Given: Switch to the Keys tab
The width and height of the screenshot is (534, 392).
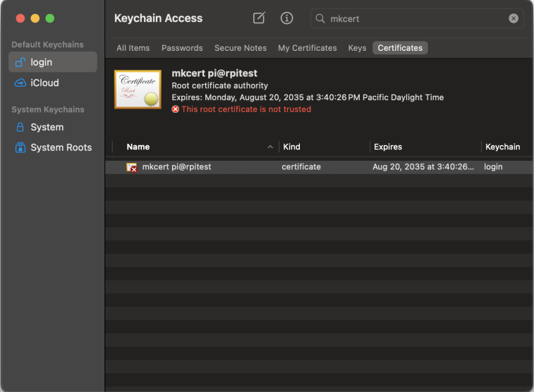Looking at the screenshot, I should (357, 48).
